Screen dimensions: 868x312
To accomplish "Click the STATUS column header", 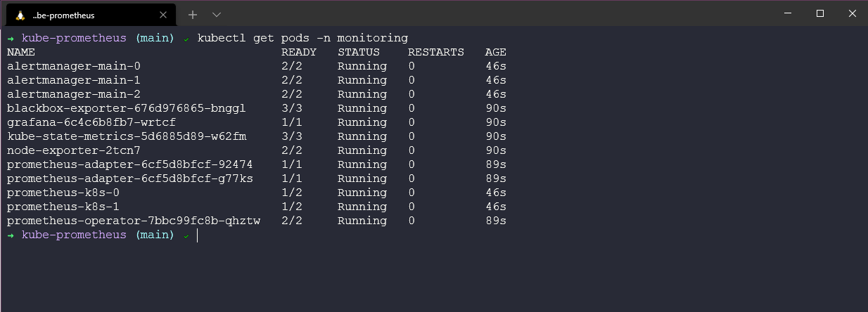I will tap(359, 52).
